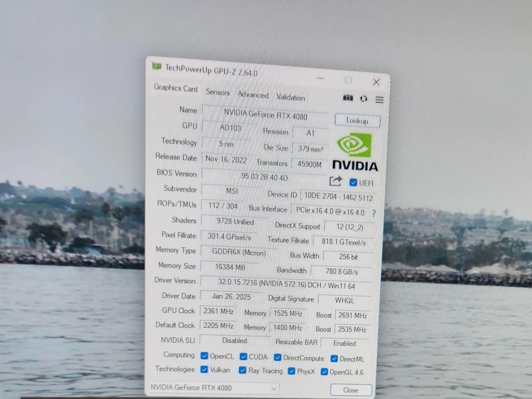Screen dimensions: 532x399
Task: Click the Pixel Fillrate 301.4 GPixel/s
Action: [229, 237]
